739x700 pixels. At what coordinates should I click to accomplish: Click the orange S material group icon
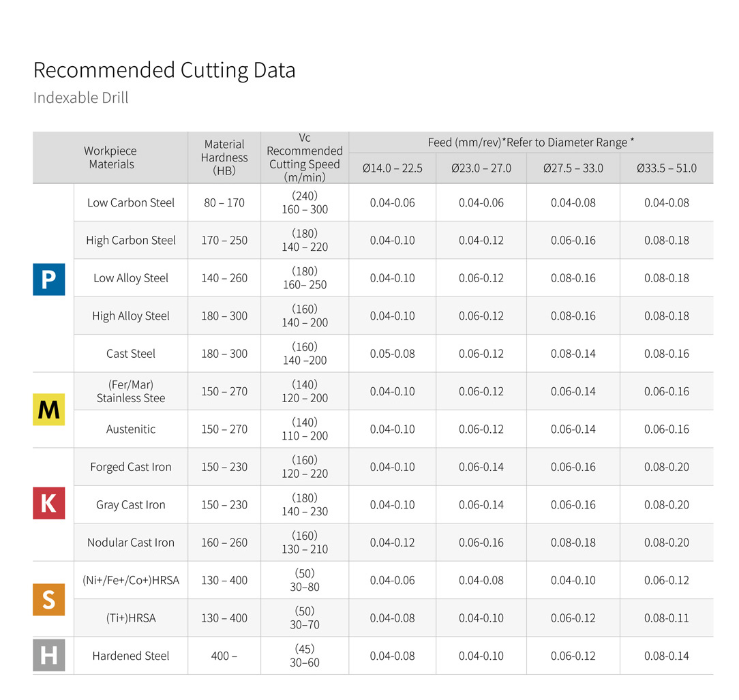[x=49, y=599]
